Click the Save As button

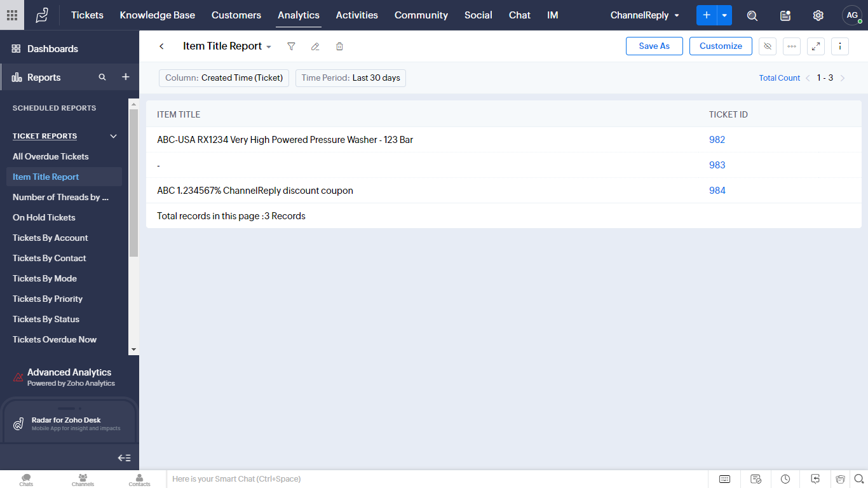654,46
